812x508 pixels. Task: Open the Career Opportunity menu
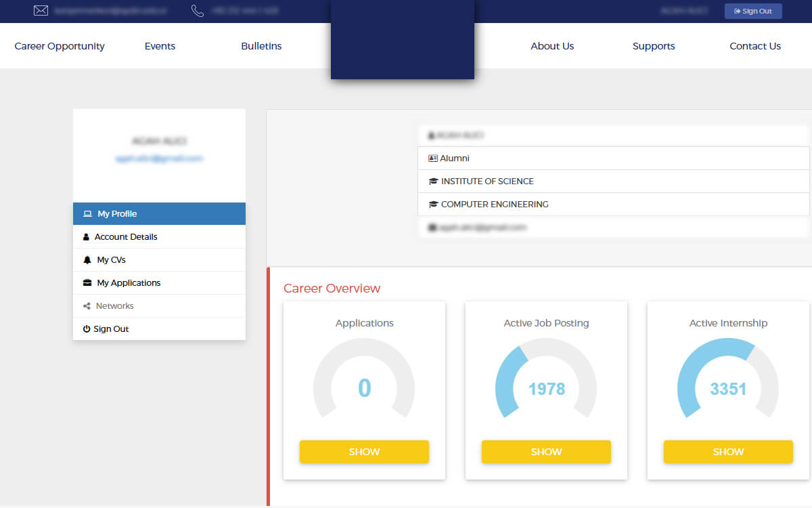click(x=60, y=46)
